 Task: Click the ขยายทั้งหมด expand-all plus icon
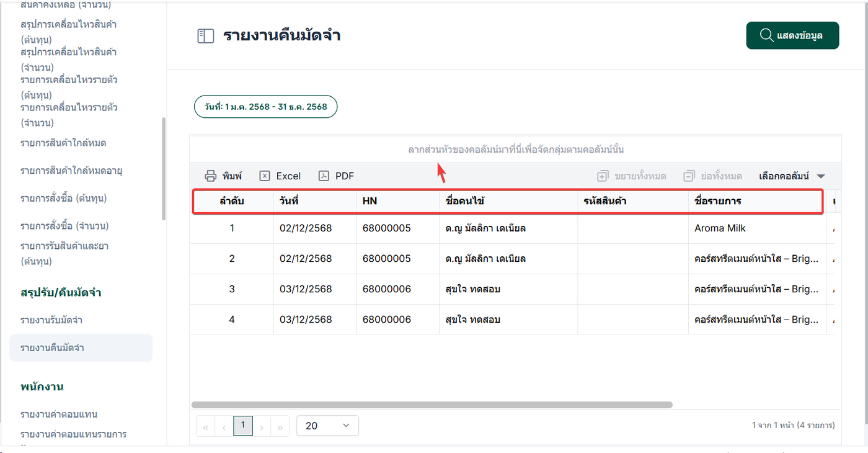tap(603, 176)
